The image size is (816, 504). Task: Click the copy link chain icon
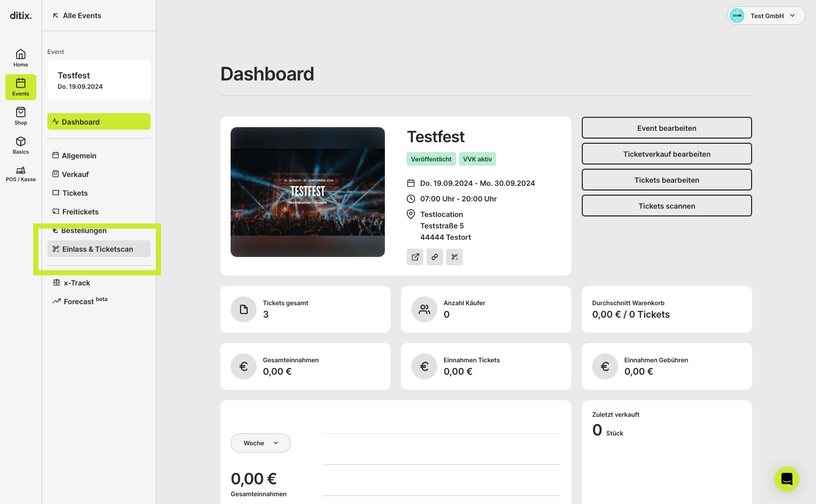point(435,257)
